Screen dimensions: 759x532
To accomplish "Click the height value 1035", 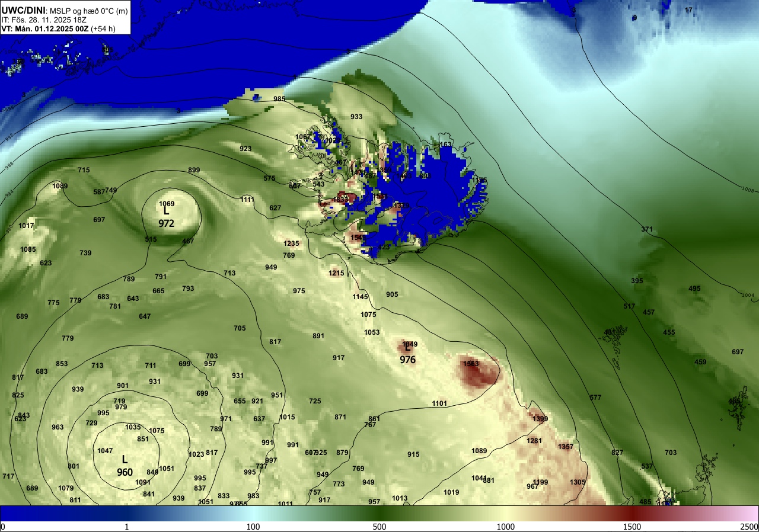I will (x=133, y=427).
